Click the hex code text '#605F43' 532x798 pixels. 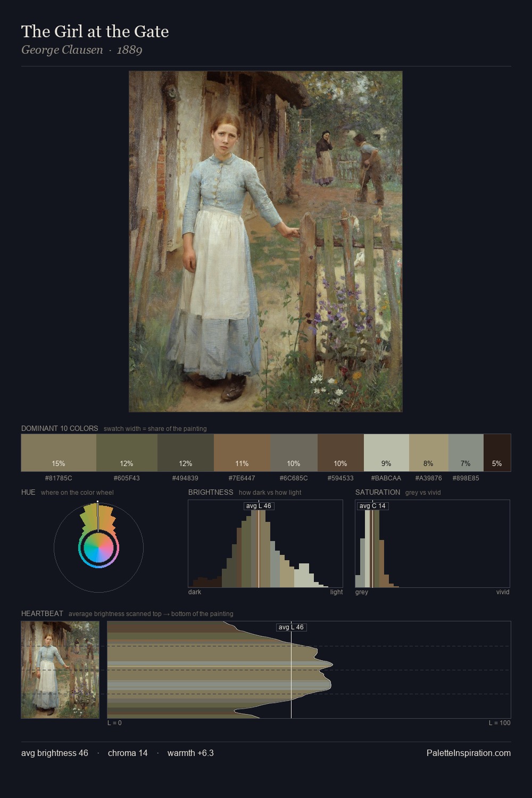click(x=127, y=478)
